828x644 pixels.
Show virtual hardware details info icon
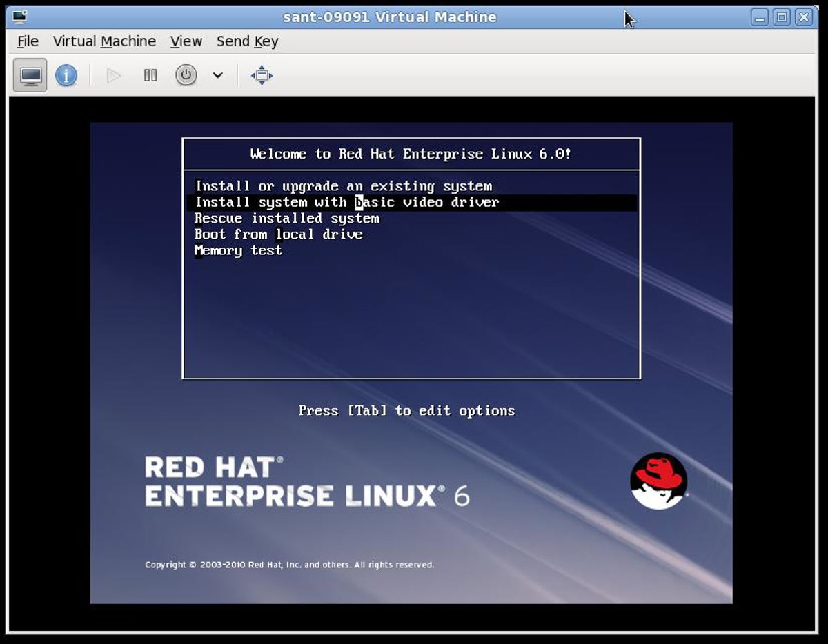[x=66, y=75]
